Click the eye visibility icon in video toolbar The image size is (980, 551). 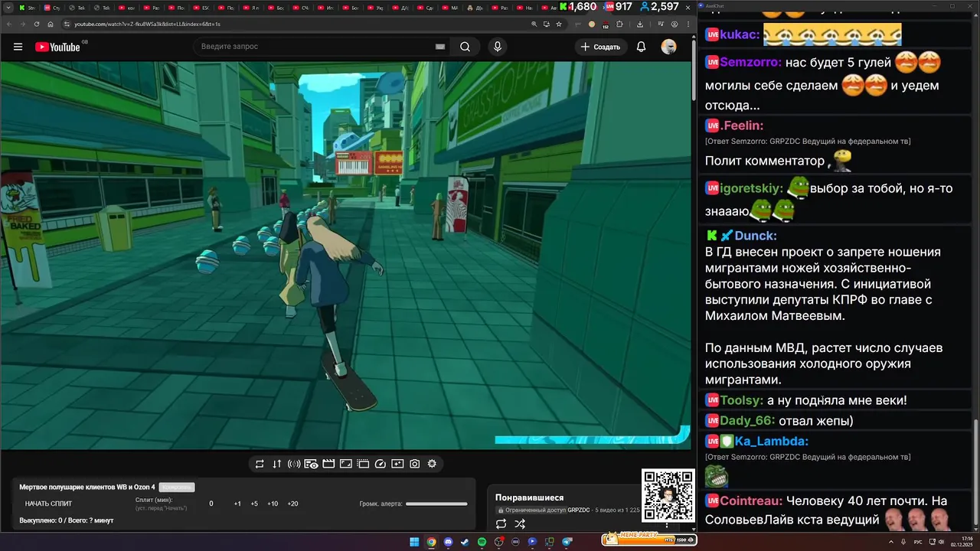[x=311, y=464]
